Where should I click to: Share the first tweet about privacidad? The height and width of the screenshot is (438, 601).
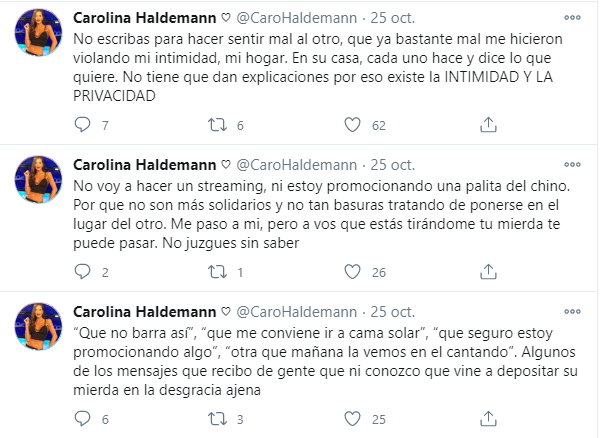487,124
